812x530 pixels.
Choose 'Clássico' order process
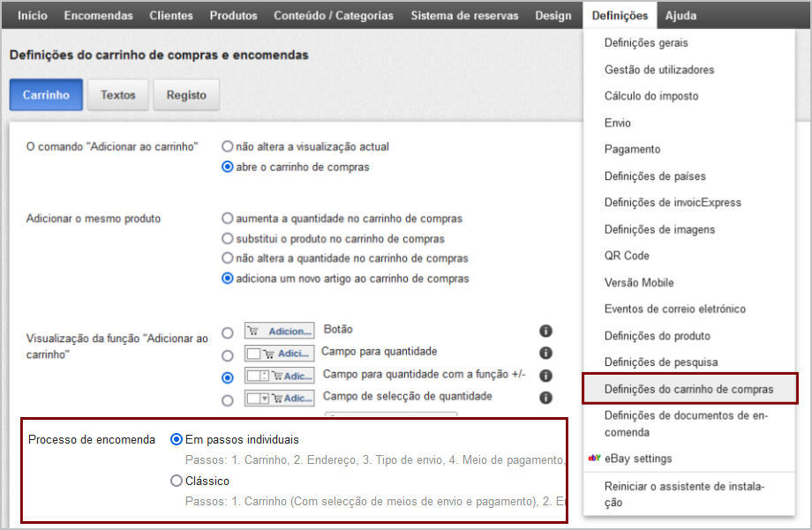pos(176,481)
